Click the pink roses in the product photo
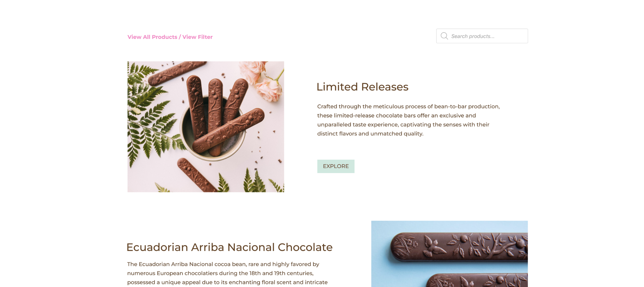This screenshot has height=287, width=644. pyautogui.click(x=262, y=80)
